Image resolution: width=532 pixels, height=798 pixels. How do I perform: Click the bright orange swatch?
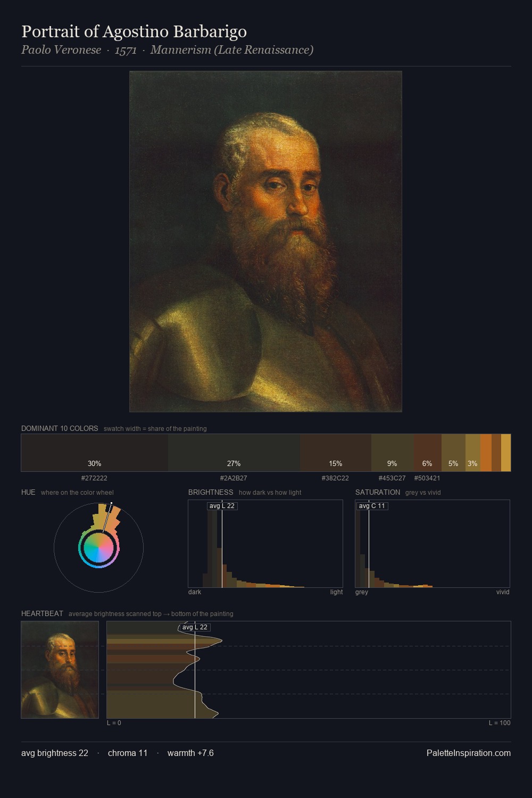pos(486,453)
